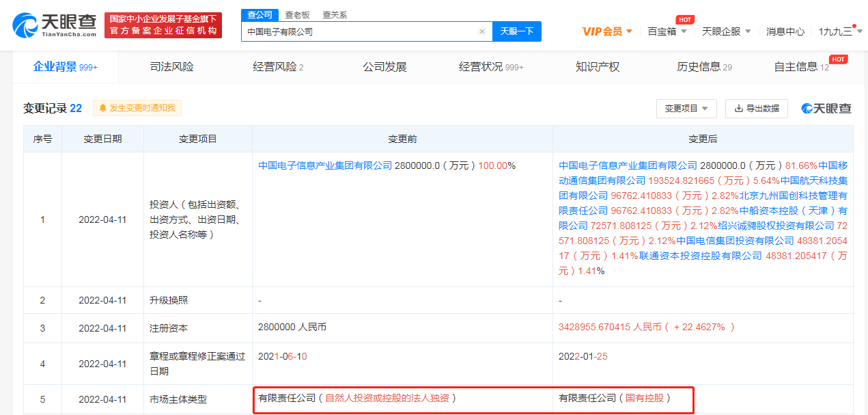The width and height of the screenshot is (868, 415).
Task: Click the 2021-06-10 date value
Action: [x=283, y=357]
